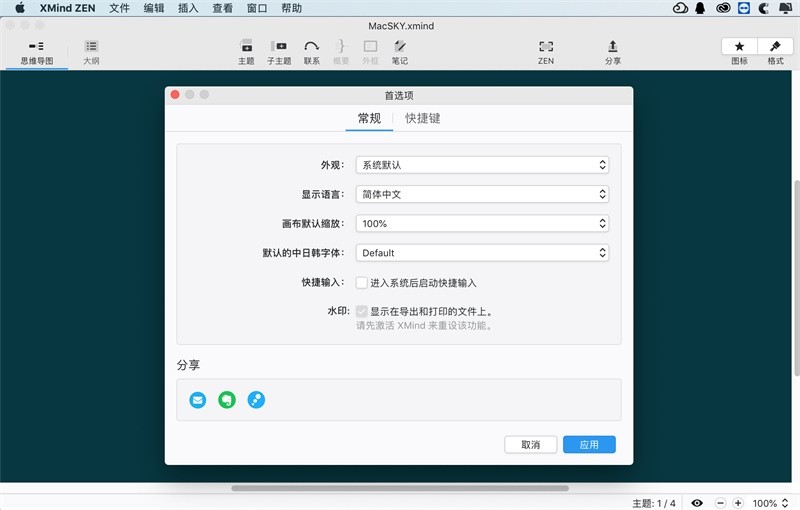Click the Creative Cloud menu bar icon
The width and height of the screenshot is (800, 510).
tap(723, 8)
